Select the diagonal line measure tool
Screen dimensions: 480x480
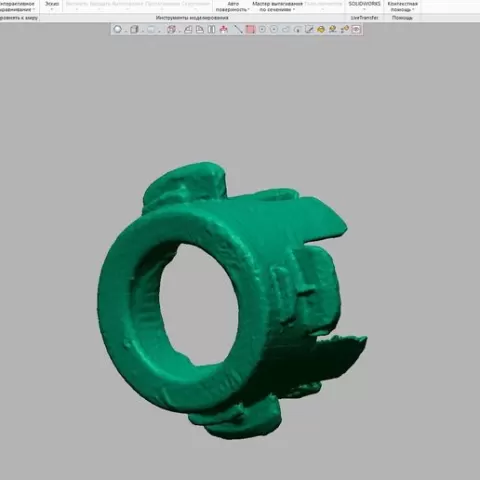pyautogui.click(x=238, y=29)
